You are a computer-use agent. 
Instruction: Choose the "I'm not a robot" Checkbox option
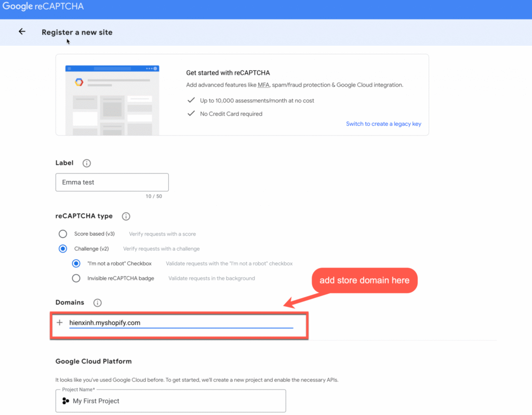pos(76,263)
